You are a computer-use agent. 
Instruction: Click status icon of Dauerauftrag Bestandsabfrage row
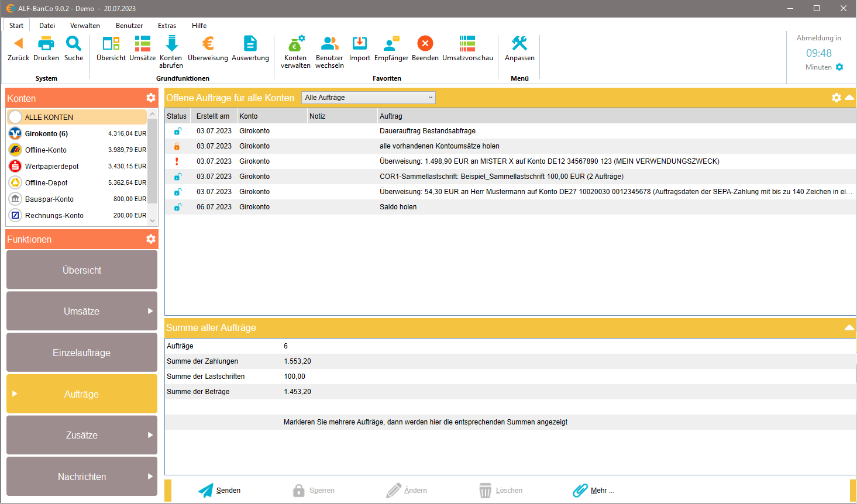[177, 131]
